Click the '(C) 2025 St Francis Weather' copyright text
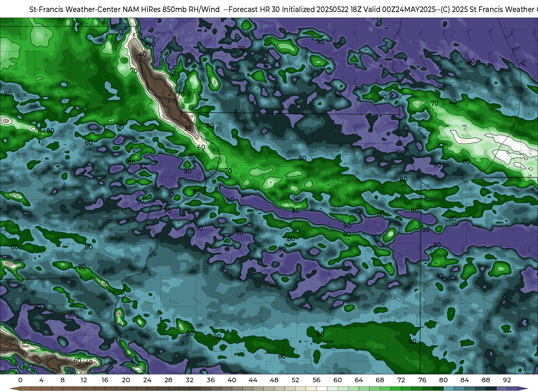The height and width of the screenshot is (392, 538). click(x=488, y=10)
